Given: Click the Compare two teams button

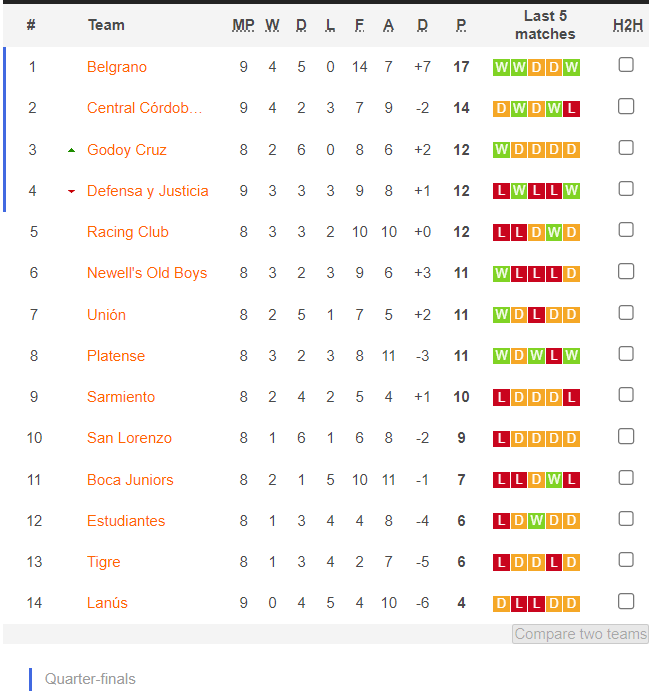Looking at the screenshot, I should (x=580, y=634).
